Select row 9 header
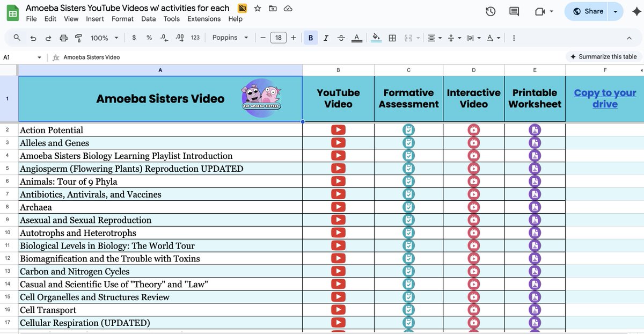 [8, 220]
